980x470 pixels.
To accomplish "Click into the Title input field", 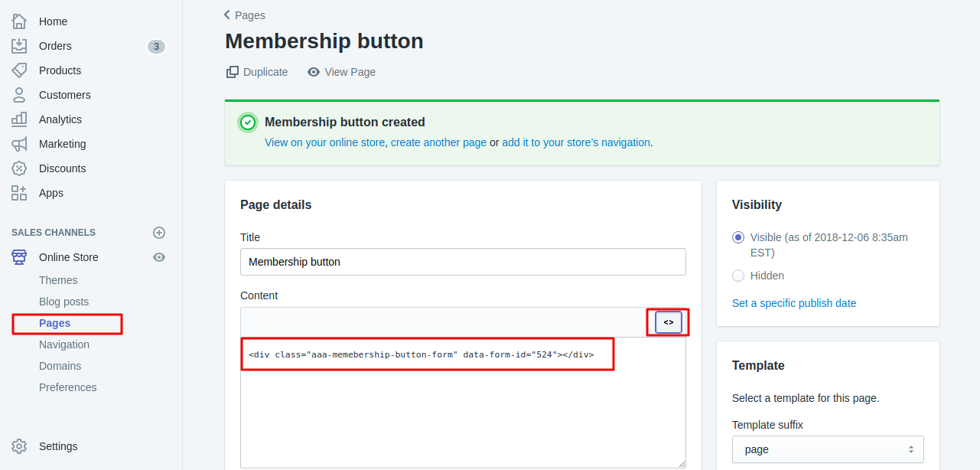I will click(x=463, y=262).
